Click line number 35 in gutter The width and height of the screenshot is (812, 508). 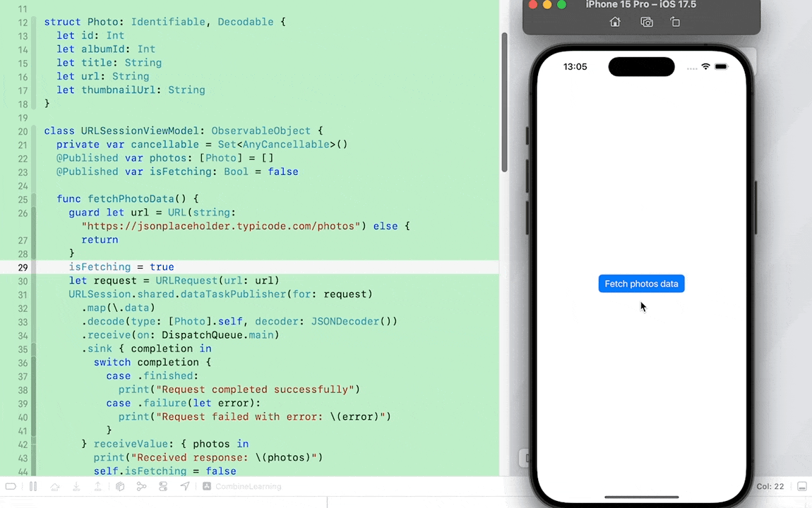[23, 349]
